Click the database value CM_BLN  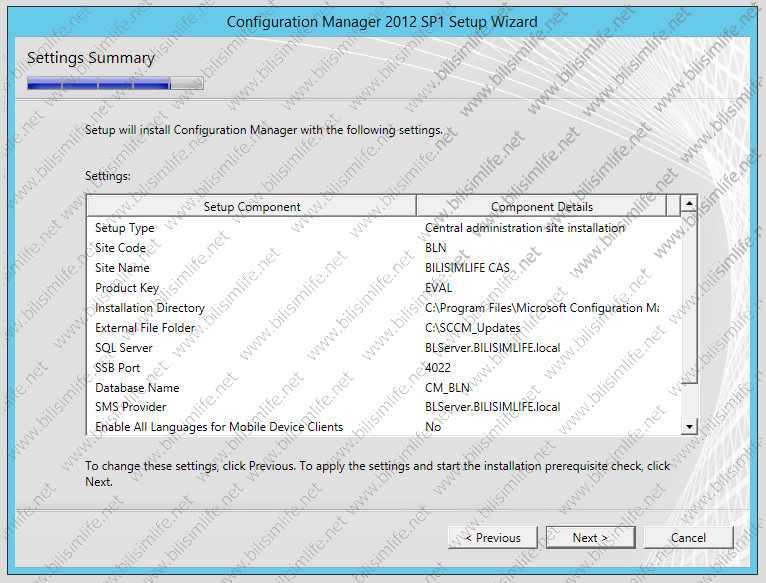coord(447,388)
